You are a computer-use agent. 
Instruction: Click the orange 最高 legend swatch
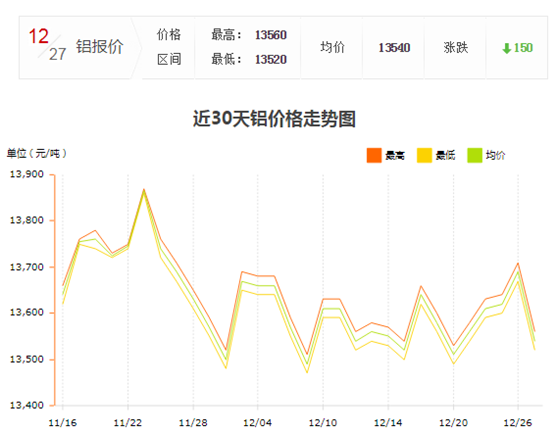coord(374,155)
